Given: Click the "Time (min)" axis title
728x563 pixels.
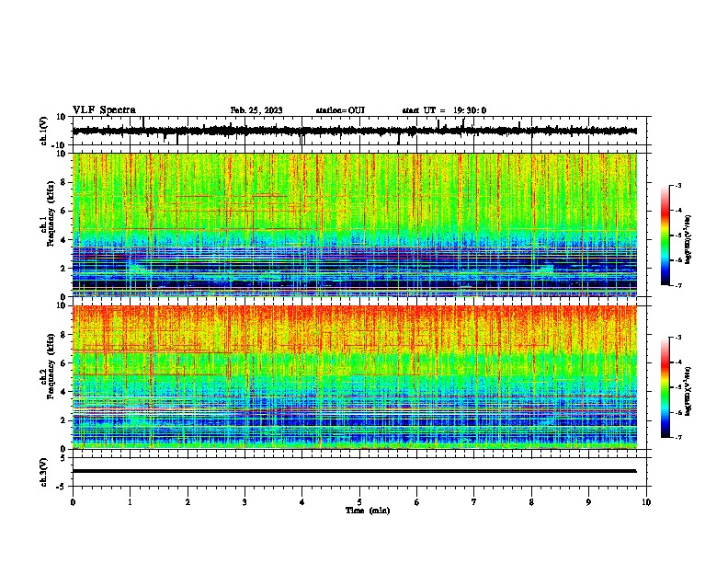Looking at the screenshot, I should pos(368,511).
